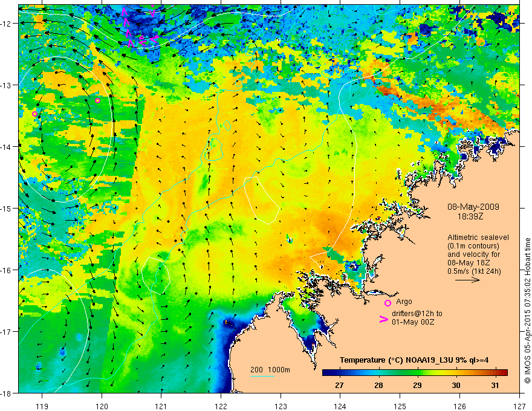Select the Argo float marker near 118.9E, 13.5S

click(x=34, y=114)
